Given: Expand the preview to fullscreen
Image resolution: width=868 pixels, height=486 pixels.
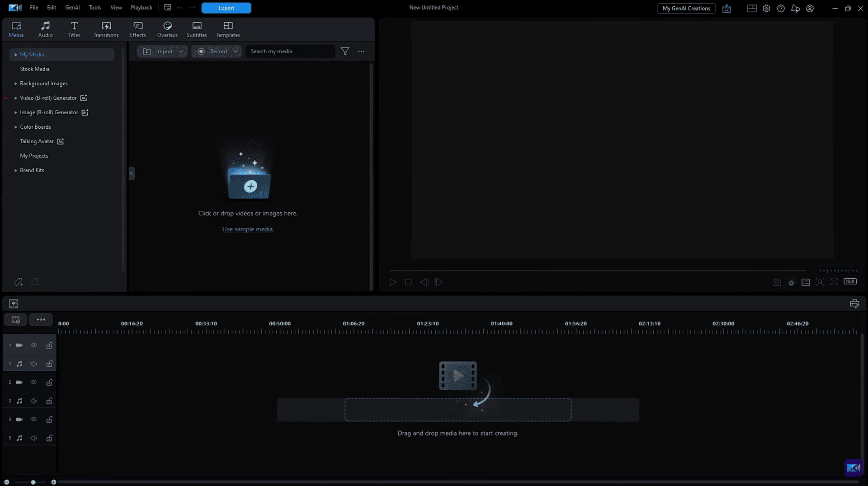Looking at the screenshot, I should click(834, 282).
